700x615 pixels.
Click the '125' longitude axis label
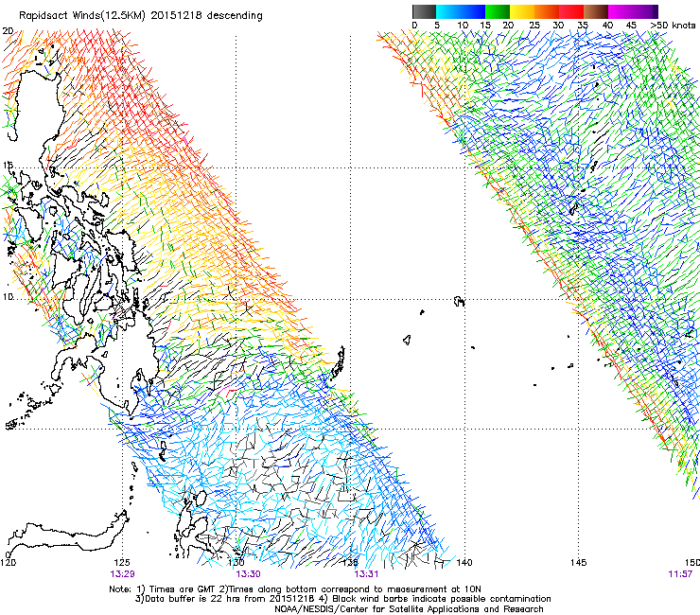(x=122, y=562)
